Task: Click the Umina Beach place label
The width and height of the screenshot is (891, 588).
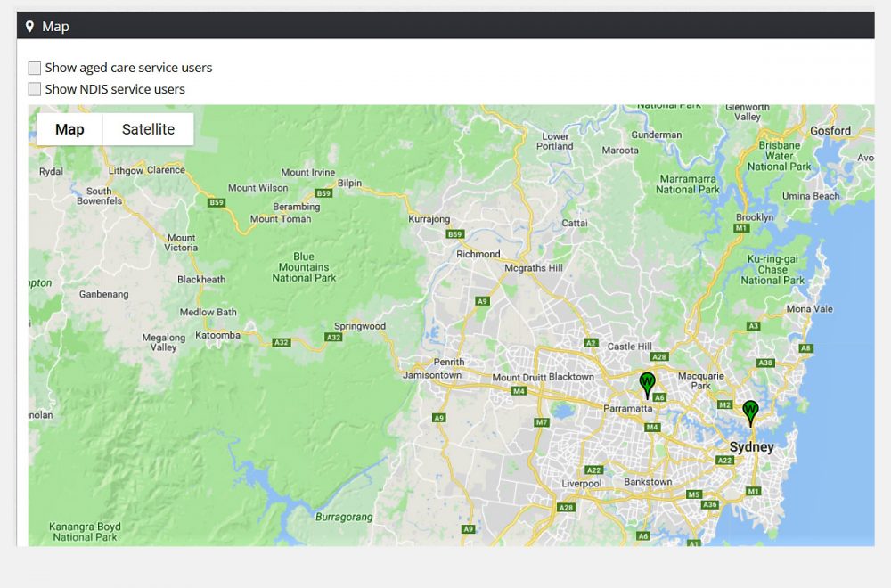Action: pos(811,196)
